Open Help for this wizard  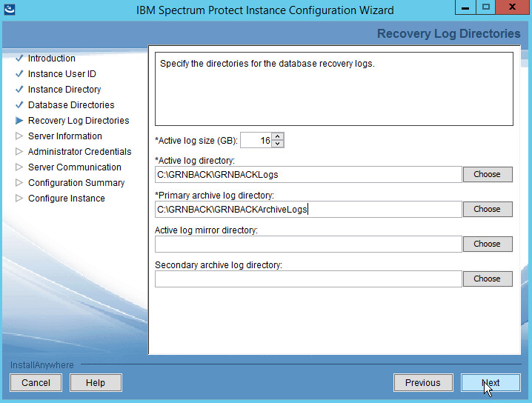point(96,383)
